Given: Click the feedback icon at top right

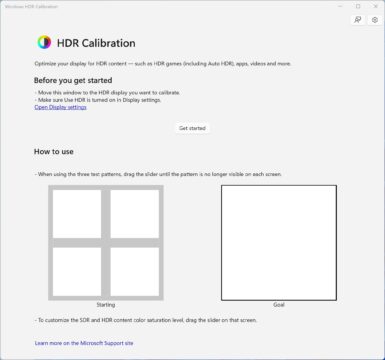Looking at the screenshot, I should tap(358, 20).
